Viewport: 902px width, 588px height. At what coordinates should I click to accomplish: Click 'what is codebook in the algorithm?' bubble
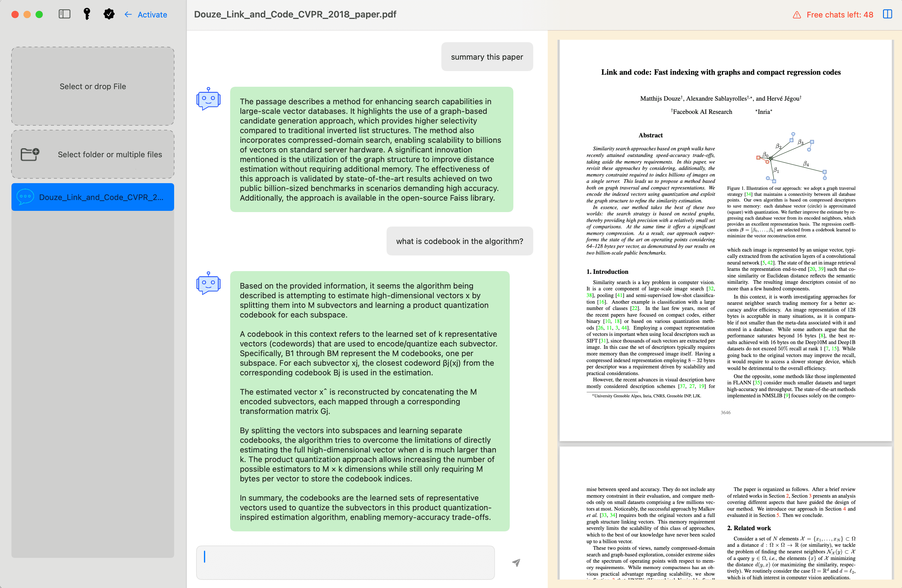(x=459, y=241)
